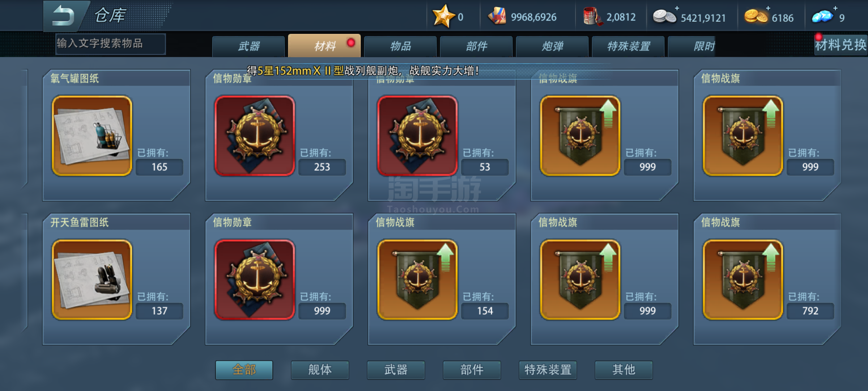
Task: Open the 氧气罐图纸 blueprint item icon
Action: [x=92, y=136]
